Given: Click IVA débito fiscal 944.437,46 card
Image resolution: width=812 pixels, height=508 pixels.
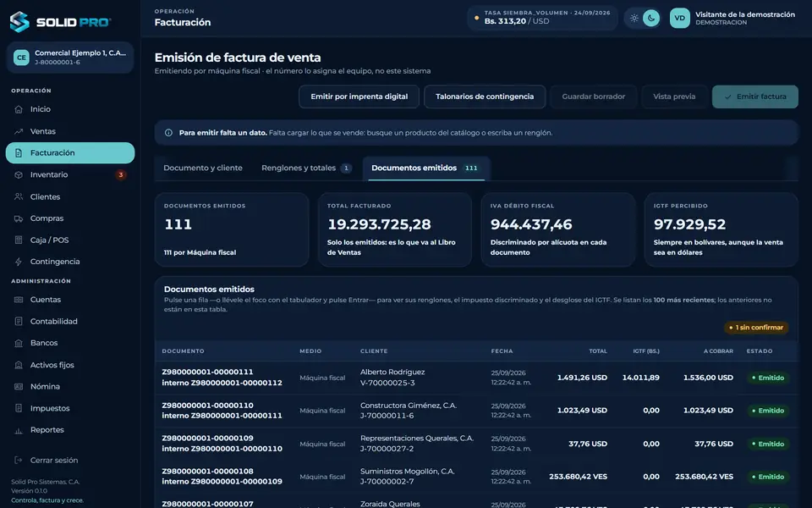Looking at the screenshot, I should point(557,229).
